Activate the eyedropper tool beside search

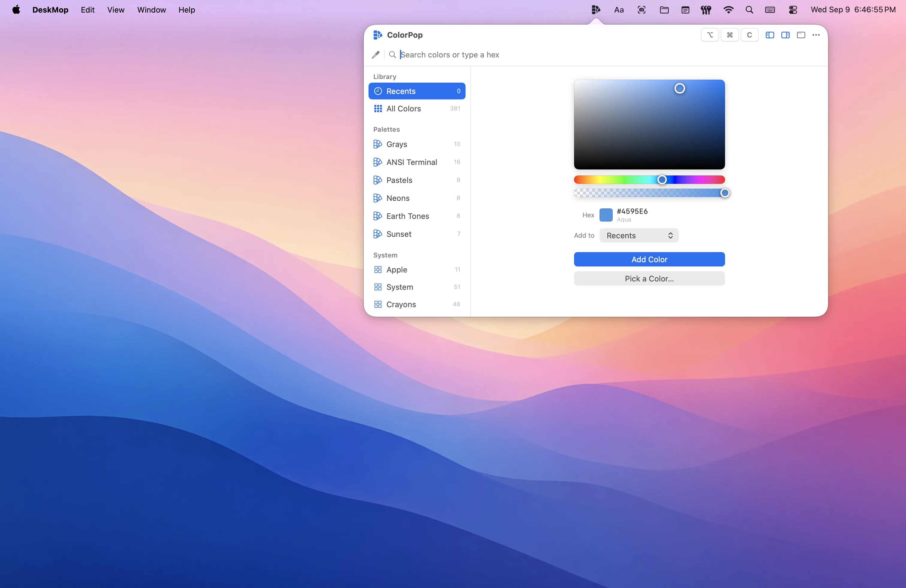click(376, 55)
